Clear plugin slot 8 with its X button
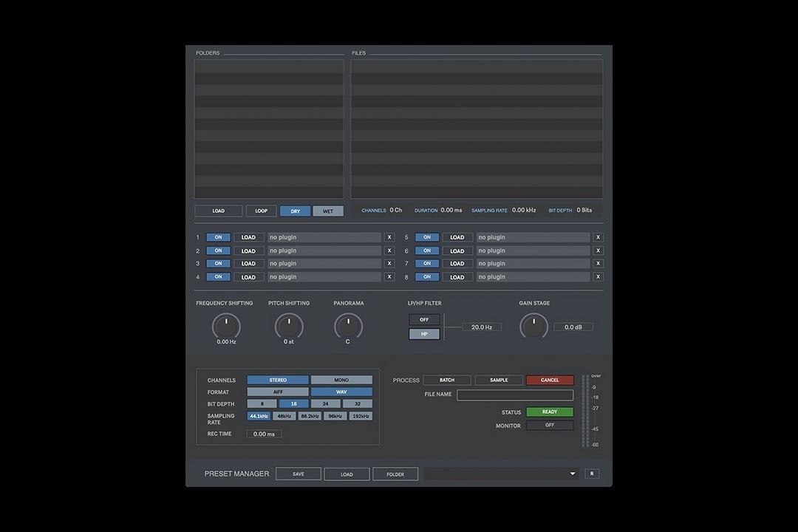This screenshot has height=532, width=798. [598, 277]
